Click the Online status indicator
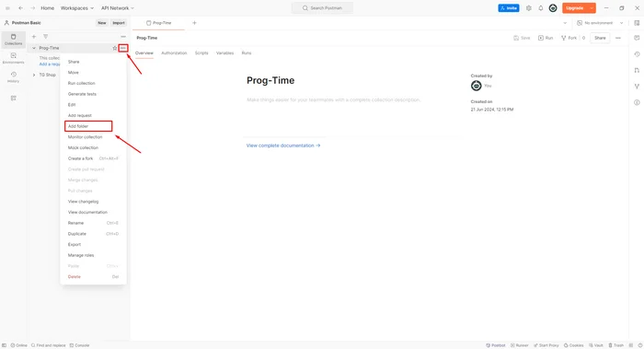Viewport: 644px width, 349px height. (x=18, y=345)
